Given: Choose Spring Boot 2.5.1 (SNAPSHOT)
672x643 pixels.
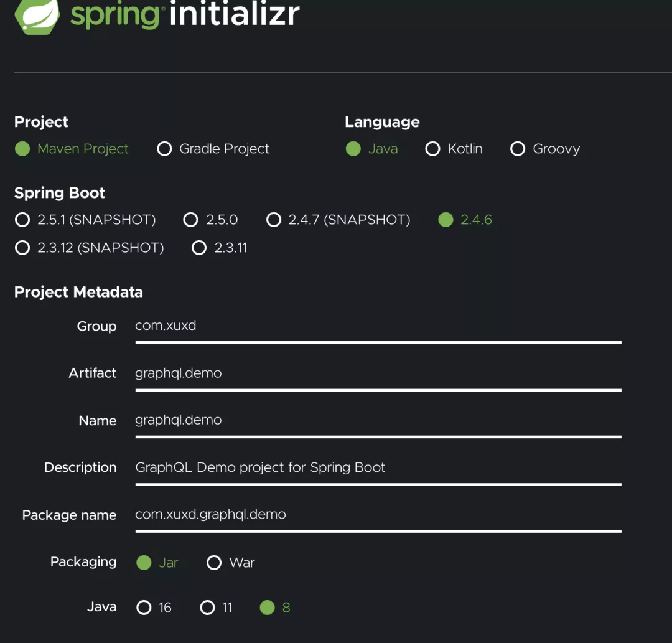Looking at the screenshot, I should click(22, 220).
